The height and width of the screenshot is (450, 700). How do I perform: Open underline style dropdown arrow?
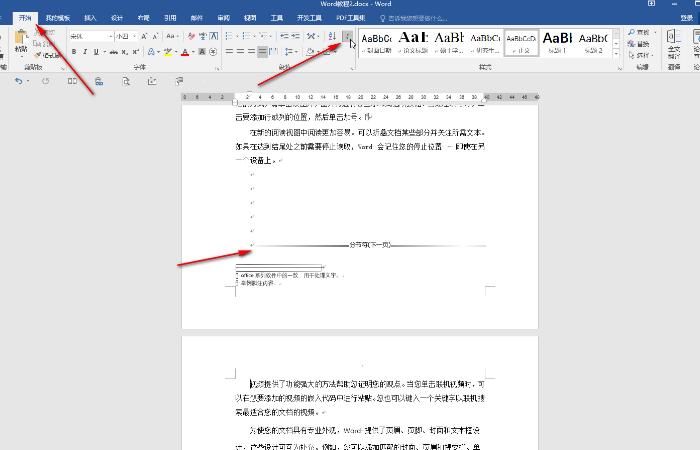click(x=104, y=52)
